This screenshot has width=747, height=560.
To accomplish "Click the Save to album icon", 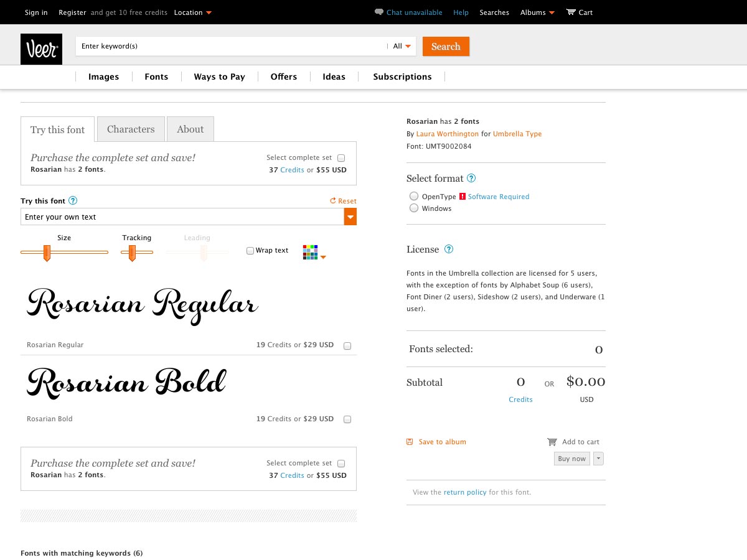I will (410, 442).
